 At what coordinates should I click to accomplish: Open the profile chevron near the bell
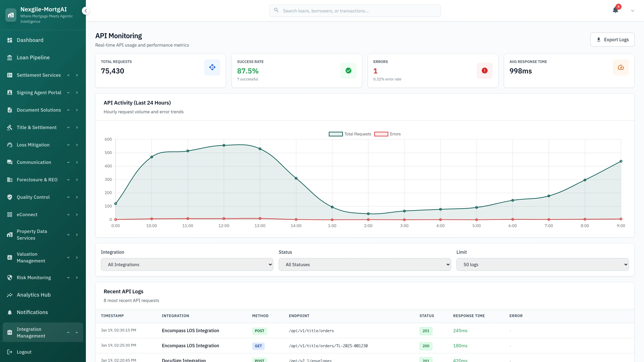[632, 11]
